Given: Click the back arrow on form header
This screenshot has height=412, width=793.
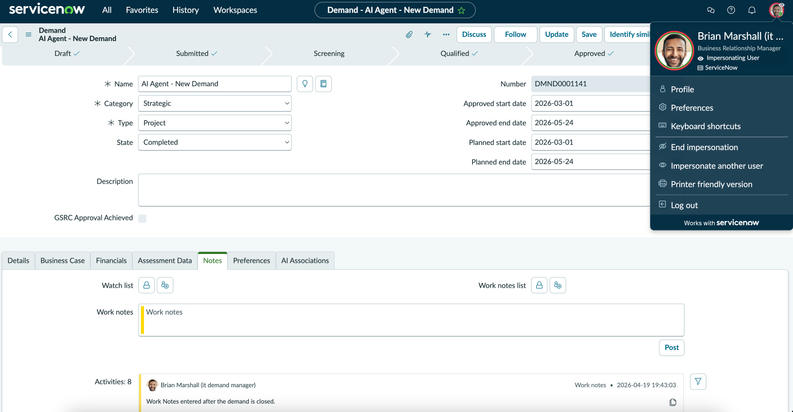Looking at the screenshot, I should pos(10,34).
